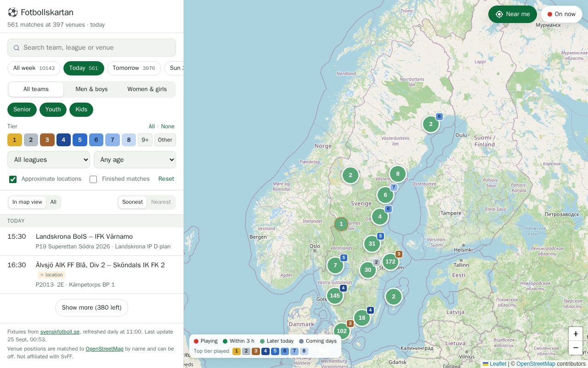
Task: Open the 102-match cluster in southern Sweden
Action: [342, 331]
